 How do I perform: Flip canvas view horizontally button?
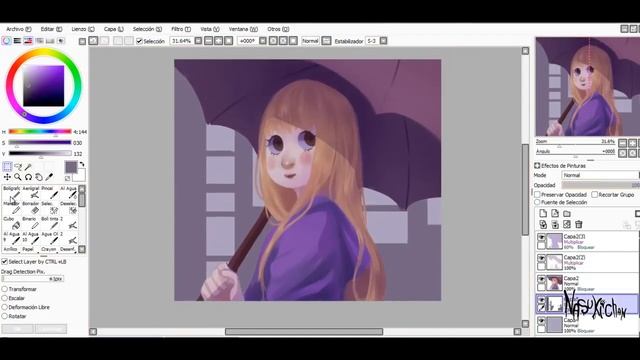326,41
